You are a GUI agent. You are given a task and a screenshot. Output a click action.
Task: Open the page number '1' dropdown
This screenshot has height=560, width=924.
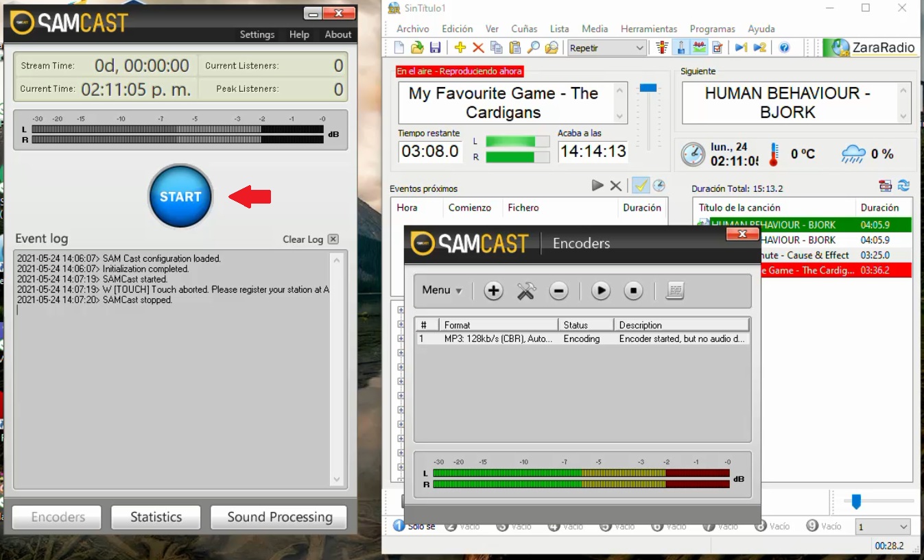[x=883, y=526]
